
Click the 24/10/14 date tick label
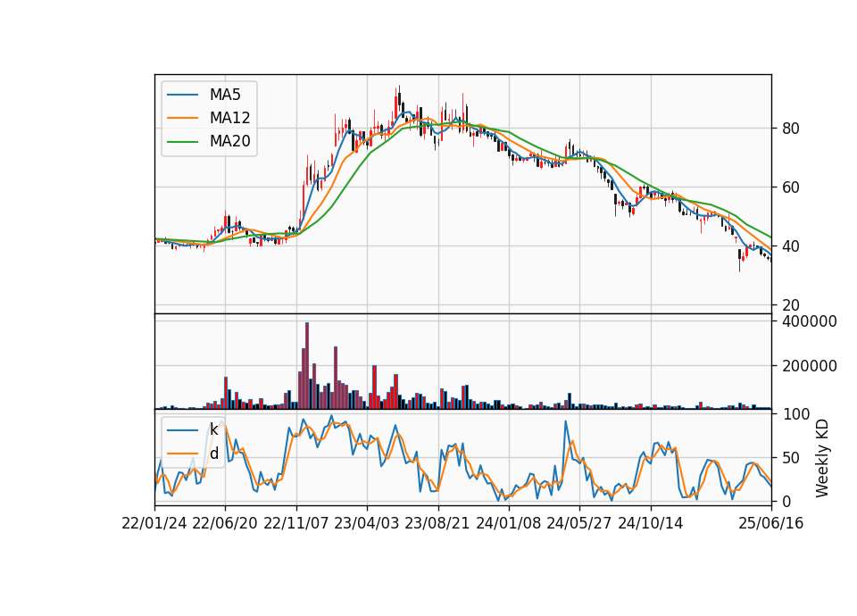coord(651,524)
